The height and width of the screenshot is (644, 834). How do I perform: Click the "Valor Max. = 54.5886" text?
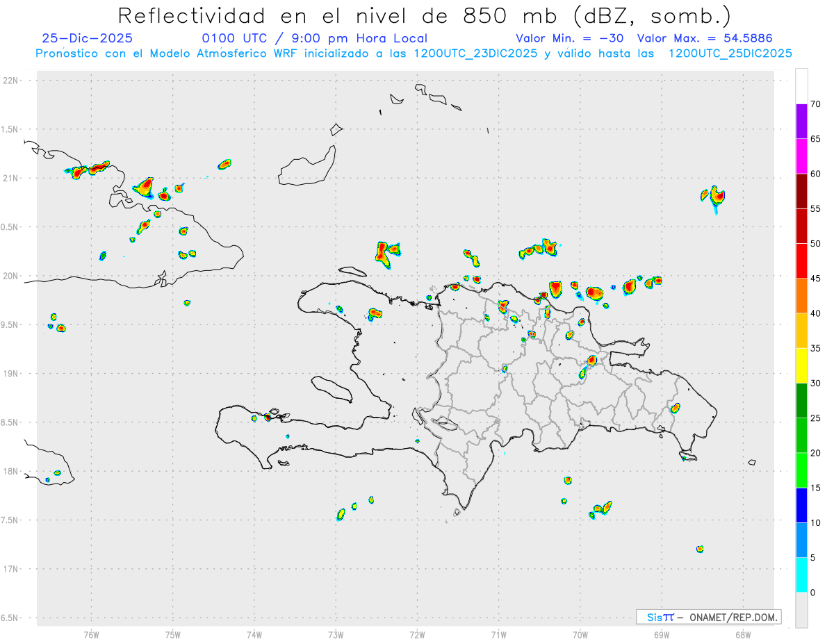tap(705, 39)
